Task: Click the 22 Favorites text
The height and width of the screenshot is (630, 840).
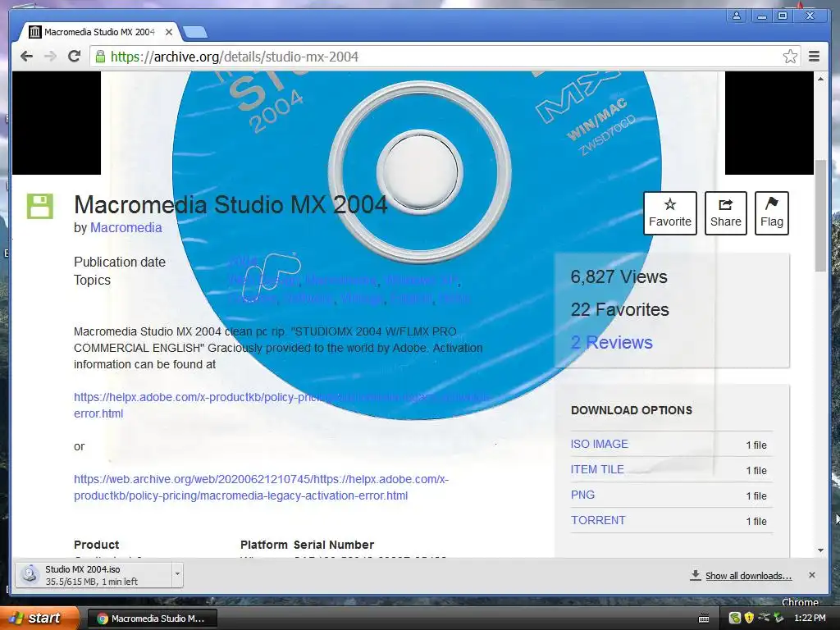Action: tap(619, 309)
